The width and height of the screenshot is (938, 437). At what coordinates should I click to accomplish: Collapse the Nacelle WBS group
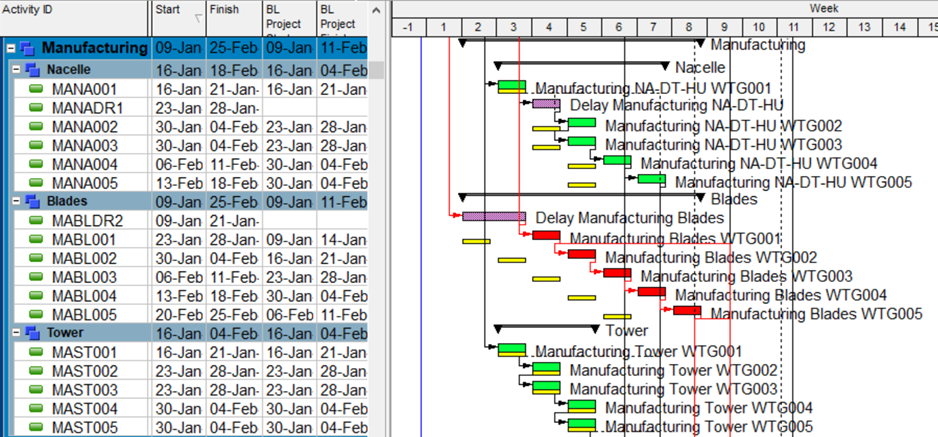click(17, 70)
